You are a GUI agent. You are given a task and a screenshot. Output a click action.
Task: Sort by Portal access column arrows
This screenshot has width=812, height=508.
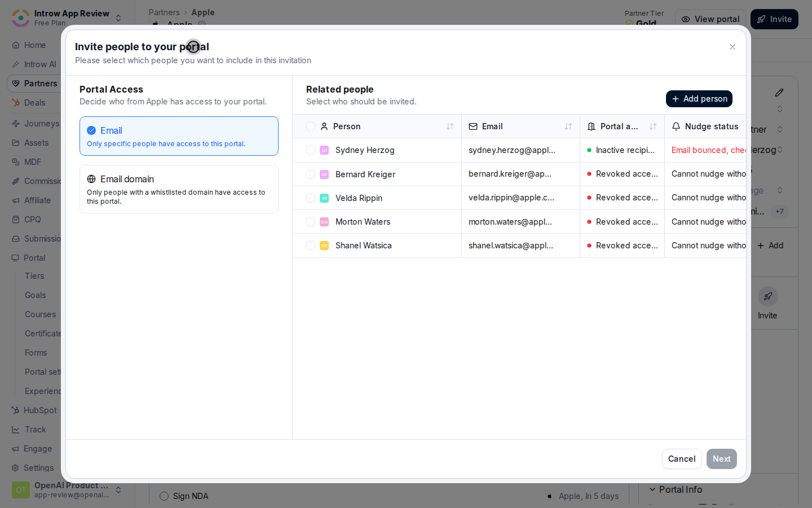(x=653, y=126)
